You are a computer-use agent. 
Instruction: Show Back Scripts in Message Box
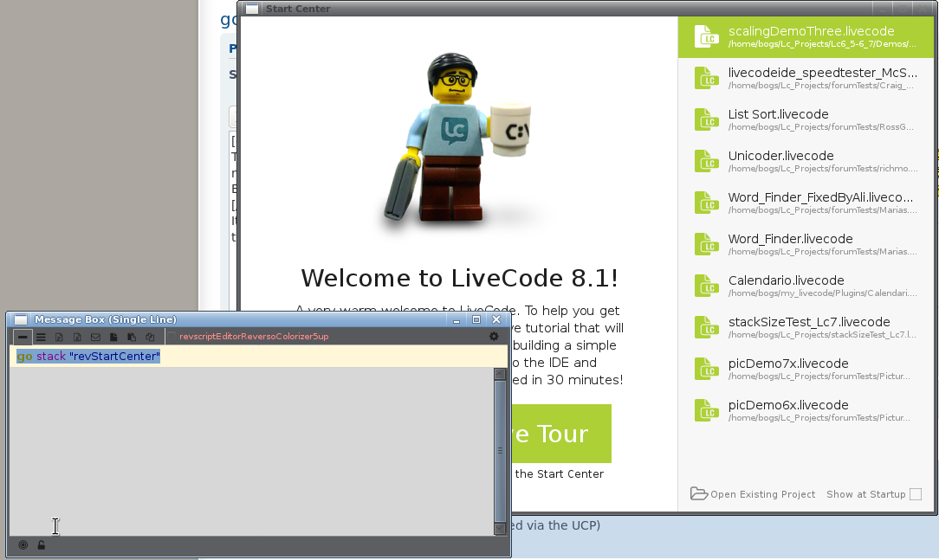132,337
